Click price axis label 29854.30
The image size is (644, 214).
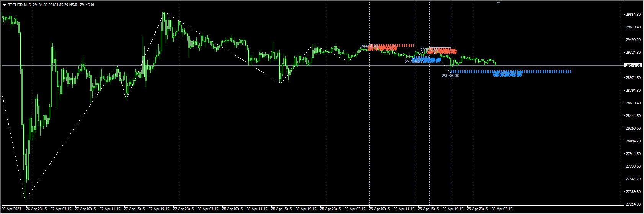tap(633, 15)
